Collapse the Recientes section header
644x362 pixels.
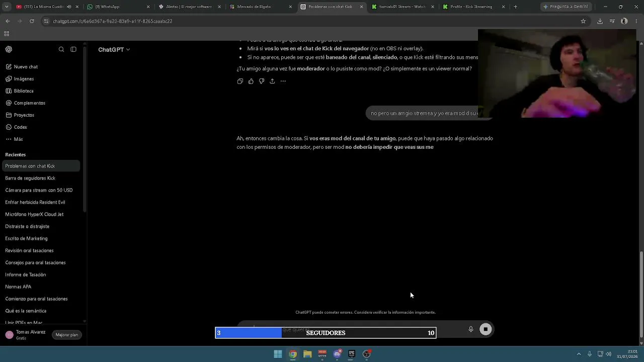[16, 155]
